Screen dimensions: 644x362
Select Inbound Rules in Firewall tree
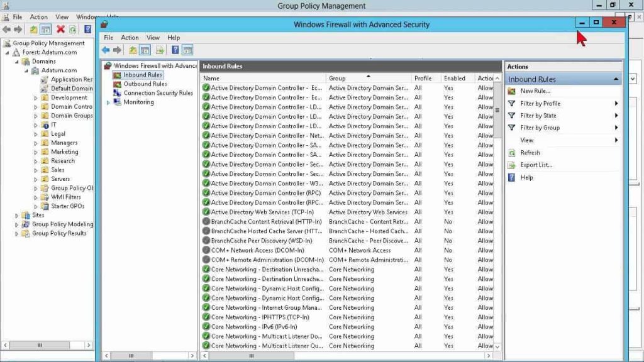(x=143, y=75)
